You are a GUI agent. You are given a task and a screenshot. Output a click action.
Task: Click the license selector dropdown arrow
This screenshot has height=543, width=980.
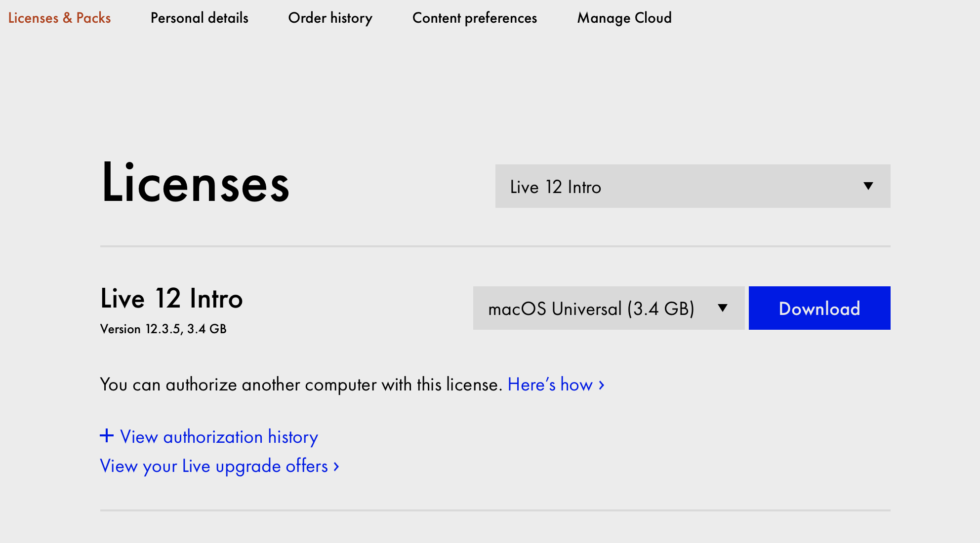pos(868,186)
